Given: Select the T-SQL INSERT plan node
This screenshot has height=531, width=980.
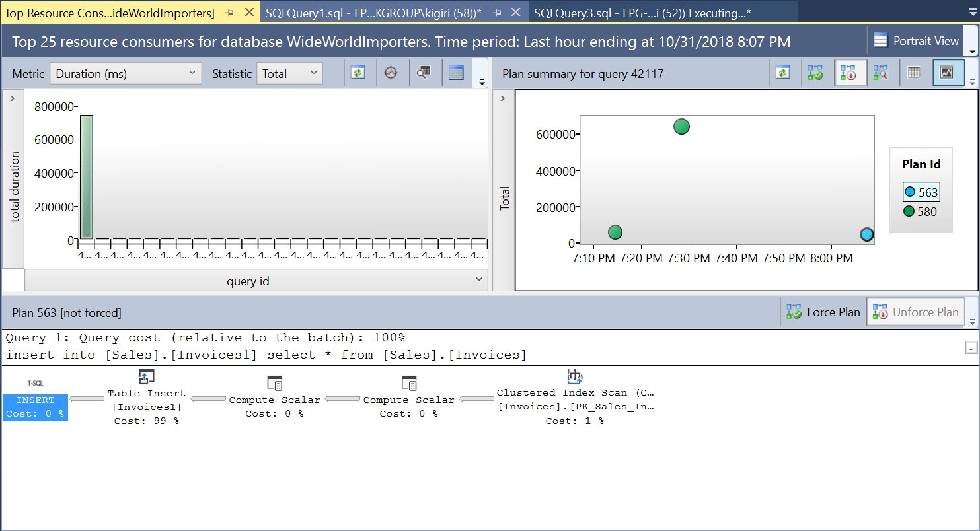Looking at the screenshot, I should (x=35, y=400).
